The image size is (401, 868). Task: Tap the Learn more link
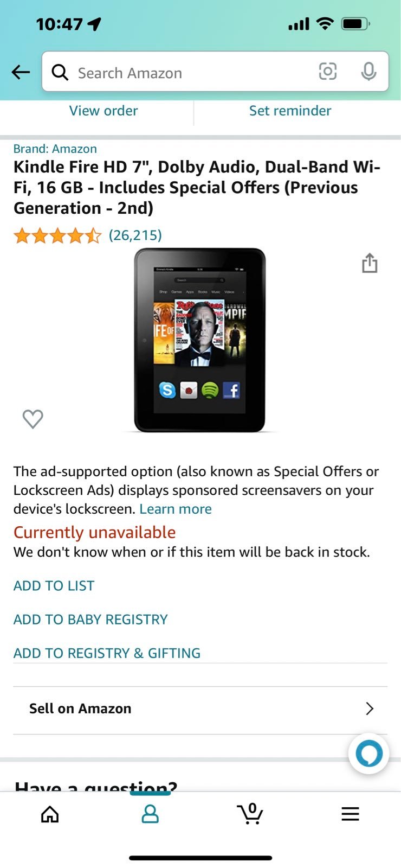(176, 509)
